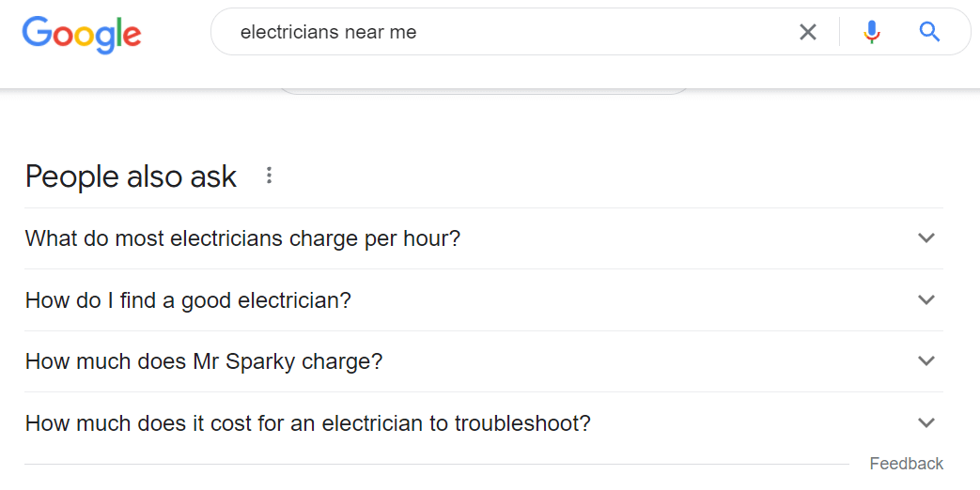
Task: Start voice search with the microphone icon
Action: [x=871, y=32]
